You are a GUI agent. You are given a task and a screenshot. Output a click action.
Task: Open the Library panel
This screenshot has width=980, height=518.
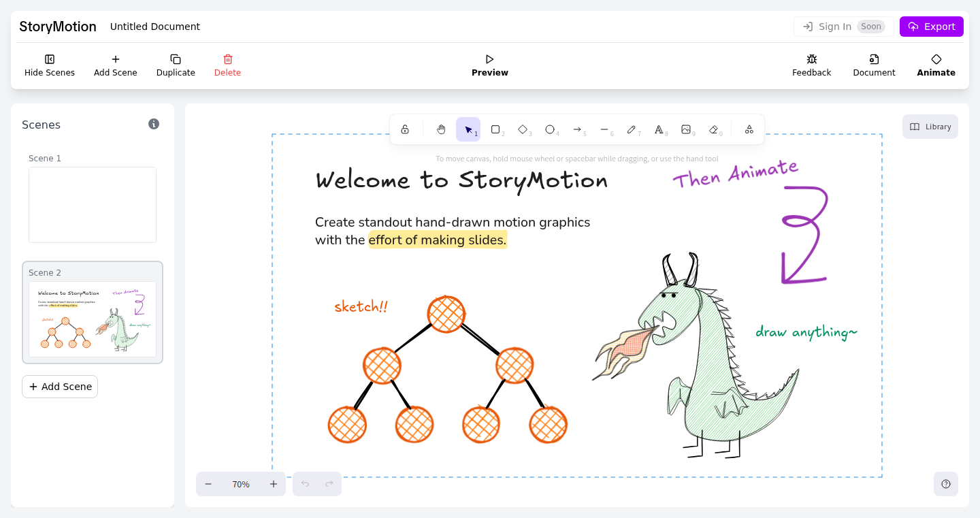pyautogui.click(x=930, y=127)
